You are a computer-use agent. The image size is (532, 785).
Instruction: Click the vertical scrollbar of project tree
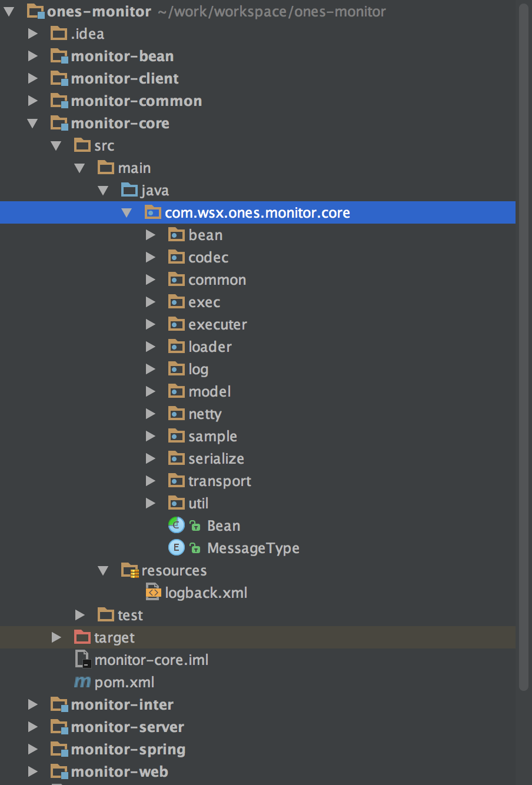524,347
